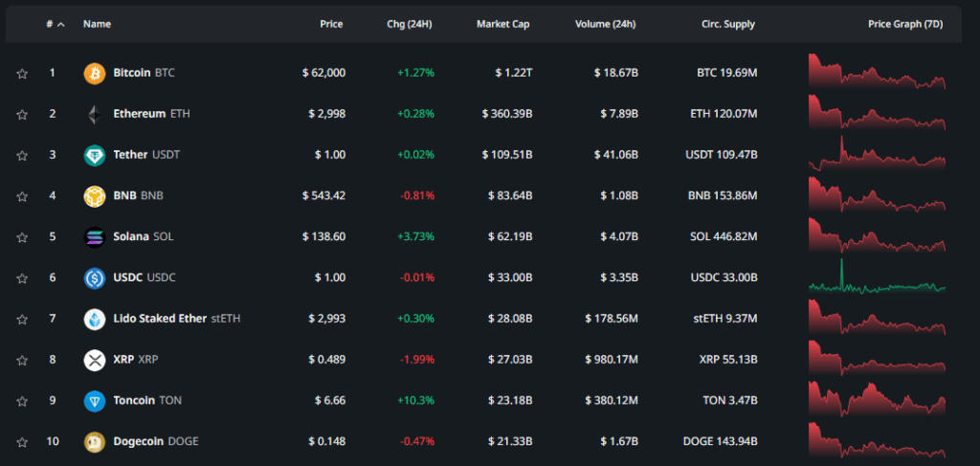Open the Lido Staked Ether name link
Screen dimensions: 980x466
pos(160,319)
